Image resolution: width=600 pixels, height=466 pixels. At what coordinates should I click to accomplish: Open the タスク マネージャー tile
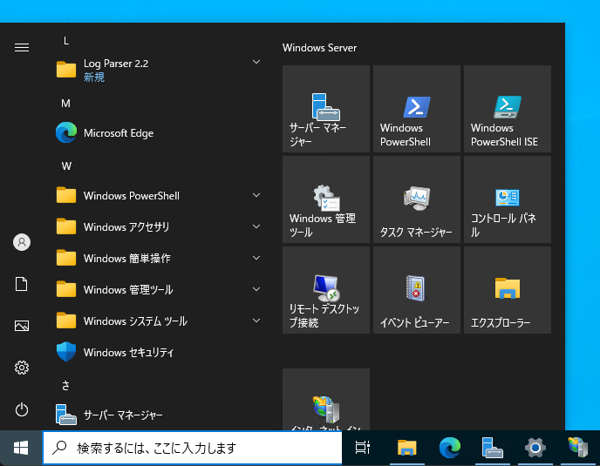417,199
